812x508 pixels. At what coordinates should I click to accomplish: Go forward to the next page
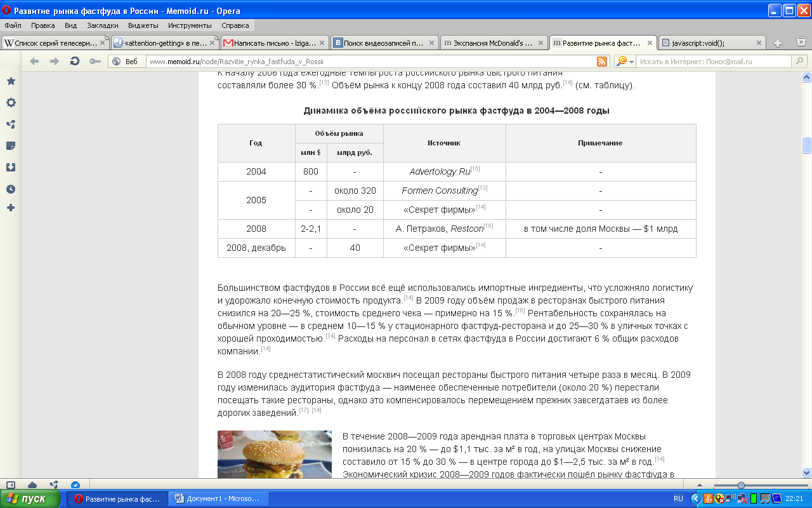[x=55, y=61]
